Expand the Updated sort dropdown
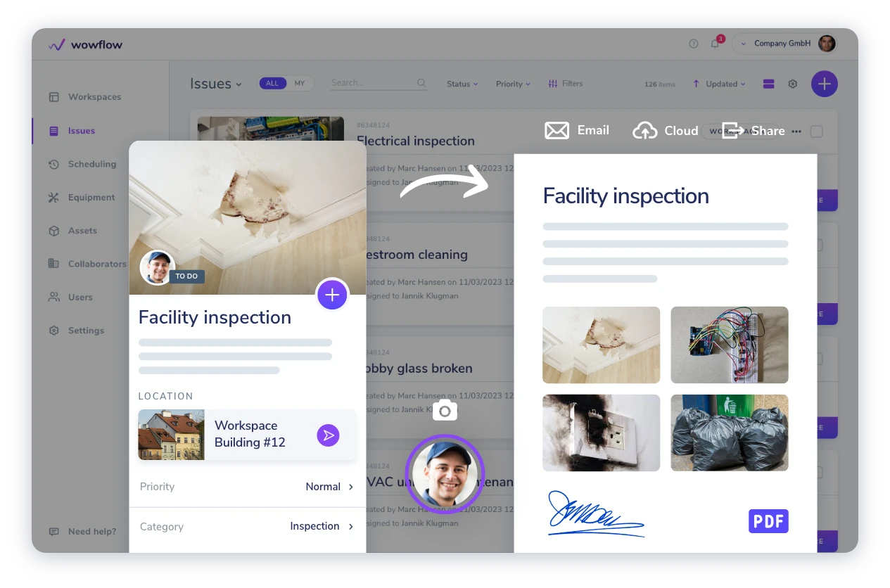 719,84
